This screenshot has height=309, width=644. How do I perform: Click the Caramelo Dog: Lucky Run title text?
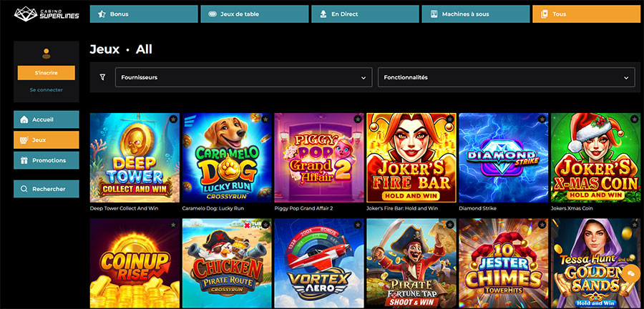(x=213, y=208)
